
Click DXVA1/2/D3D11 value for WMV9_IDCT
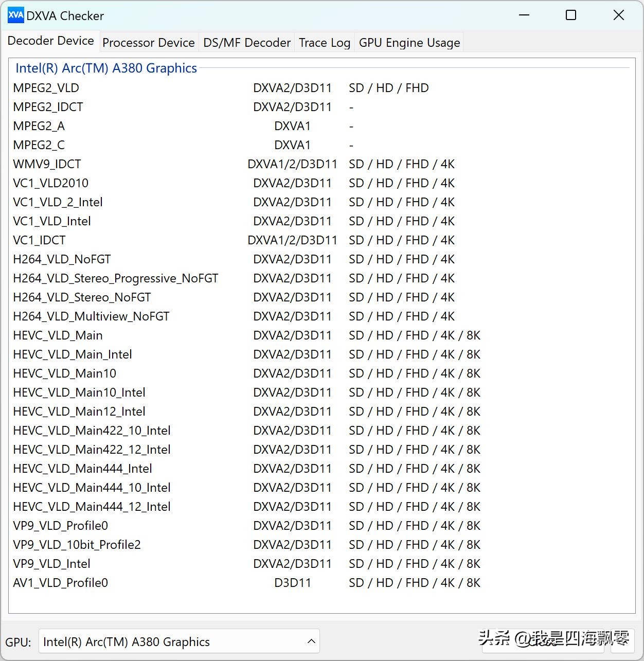(x=293, y=164)
